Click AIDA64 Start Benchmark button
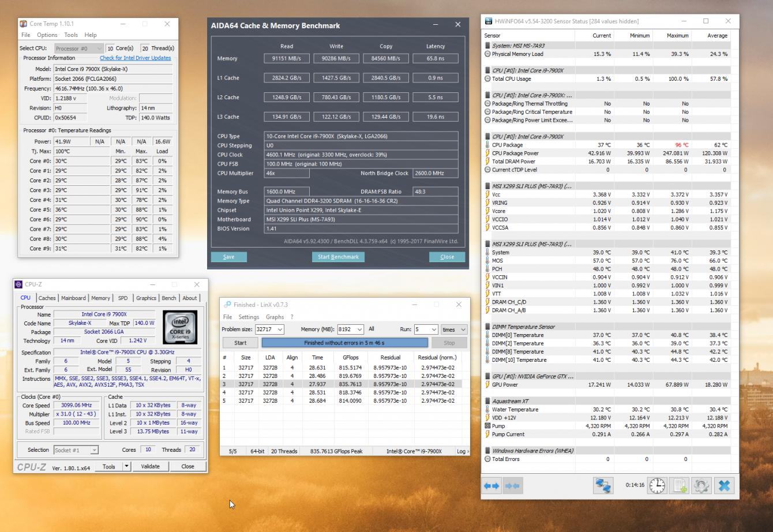This screenshot has width=773, height=532. click(x=338, y=257)
